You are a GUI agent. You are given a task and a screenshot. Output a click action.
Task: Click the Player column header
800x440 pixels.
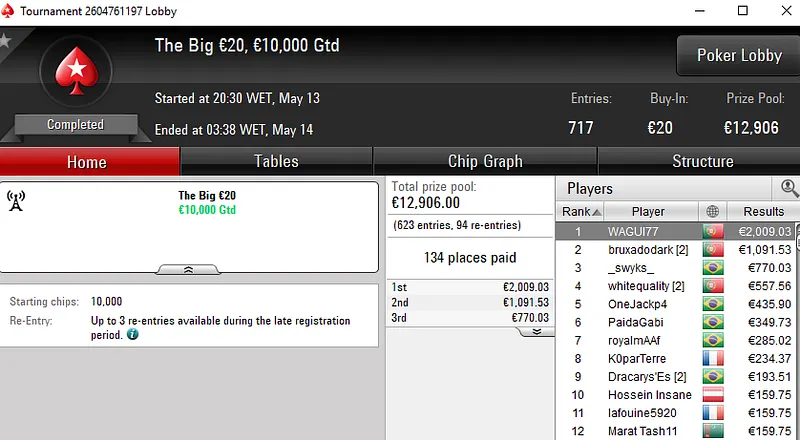click(x=648, y=212)
